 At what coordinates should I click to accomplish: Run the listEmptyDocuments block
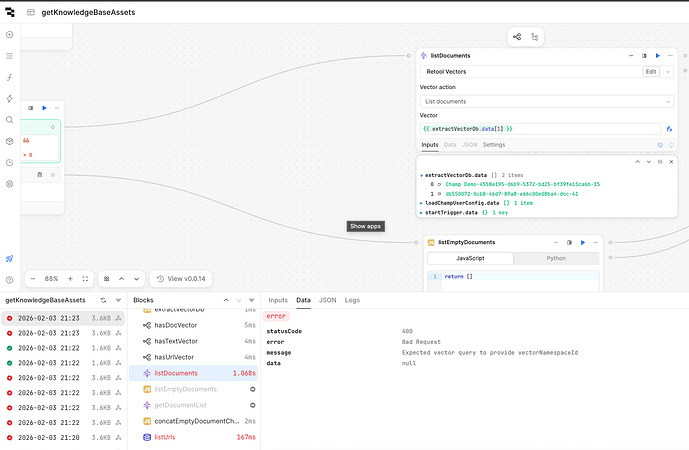pyautogui.click(x=581, y=242)
